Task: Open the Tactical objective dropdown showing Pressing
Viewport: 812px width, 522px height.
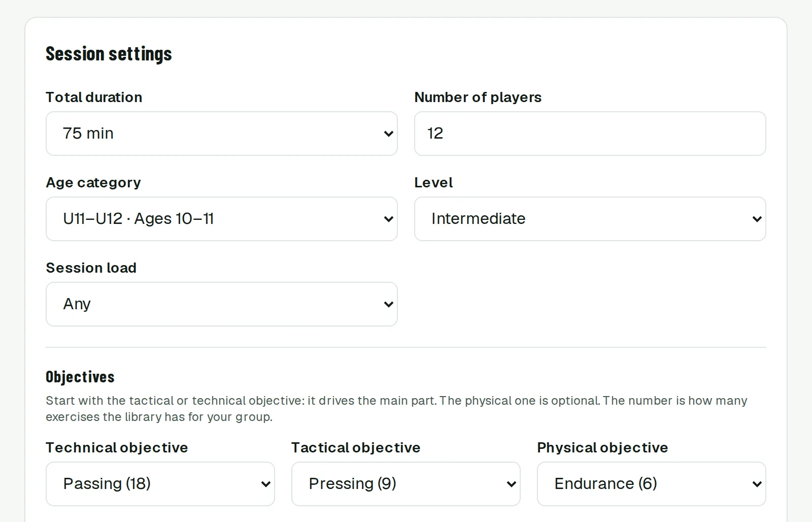Action: [405, 484]
